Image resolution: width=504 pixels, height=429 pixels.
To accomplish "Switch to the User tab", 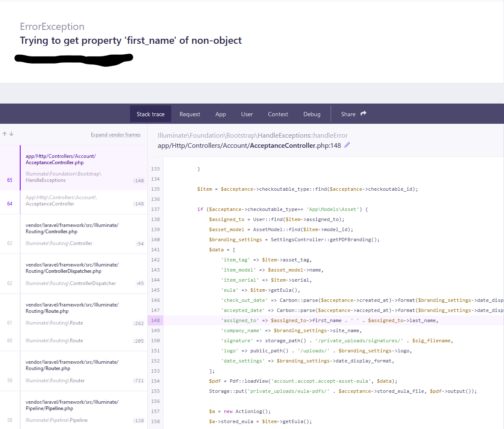I will coord(247,114).
